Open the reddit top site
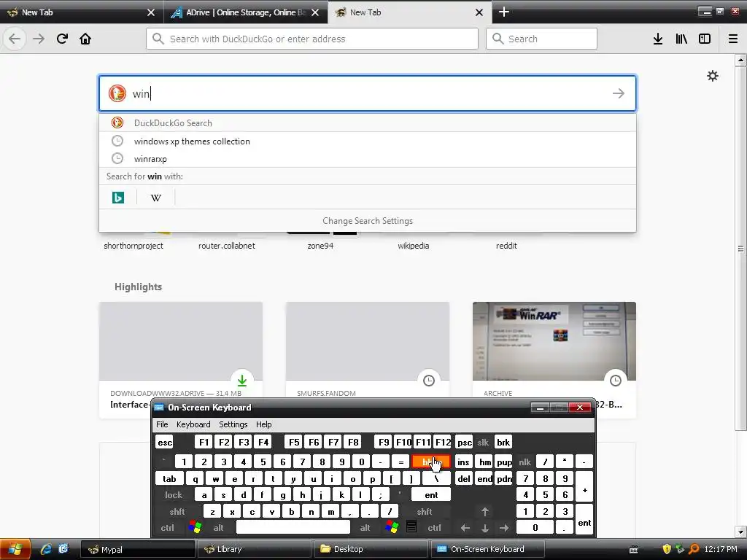This screenshot has width=747, height=560. pyautogui.click(x=506, y=245)
